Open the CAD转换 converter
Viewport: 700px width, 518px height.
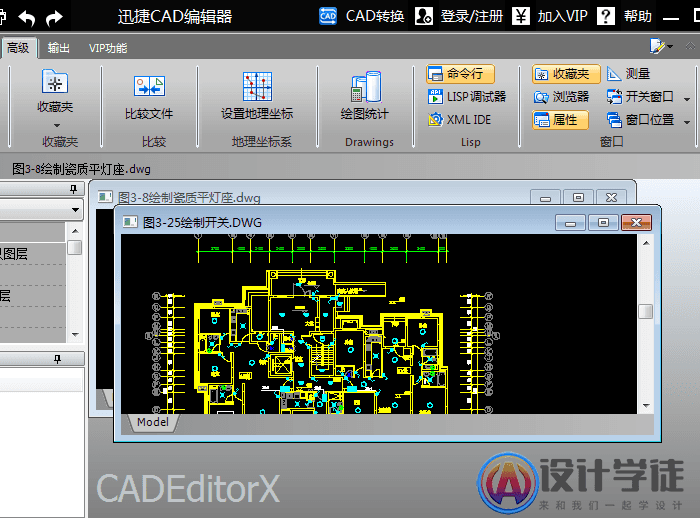tap(362, 16)
